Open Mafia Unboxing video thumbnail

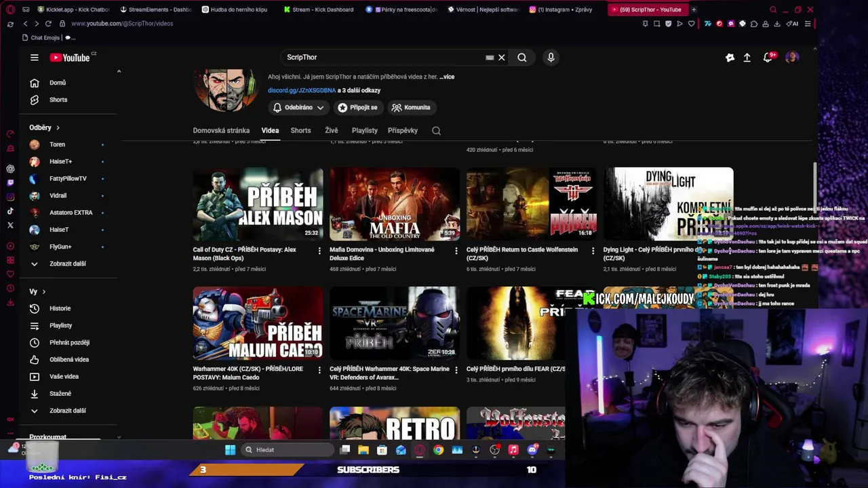tap(395, 204)
